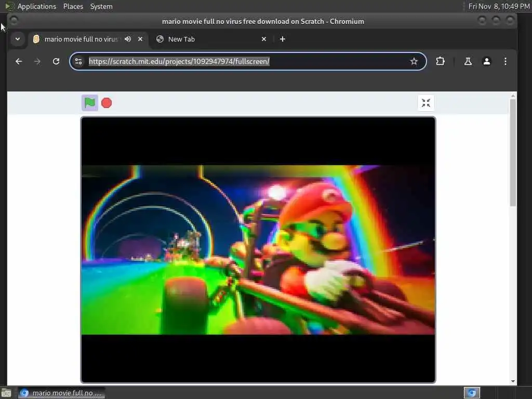
Task: Select the mario movie full no virus tab
Action: 88,39
